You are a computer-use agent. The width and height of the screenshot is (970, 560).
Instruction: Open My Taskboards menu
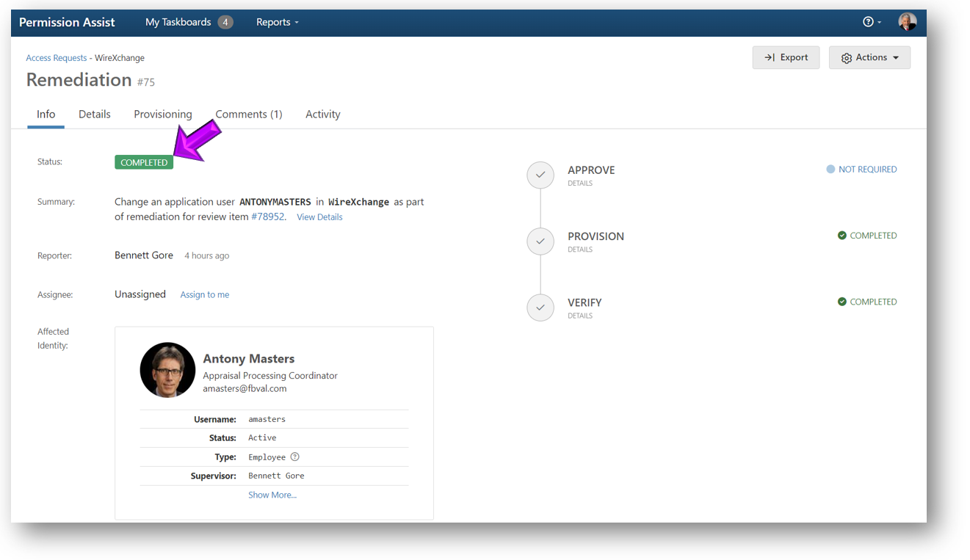(x=188, y=22)
